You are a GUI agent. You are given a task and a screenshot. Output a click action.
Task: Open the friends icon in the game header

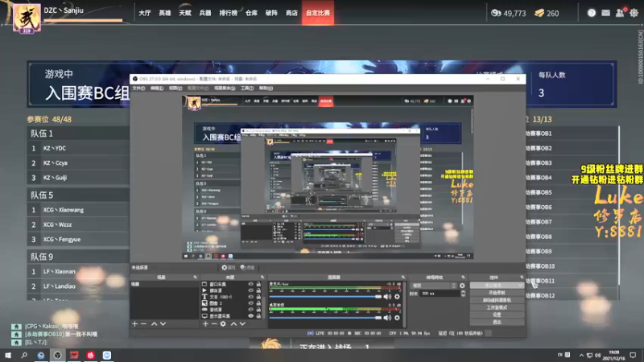pos(620,13)
